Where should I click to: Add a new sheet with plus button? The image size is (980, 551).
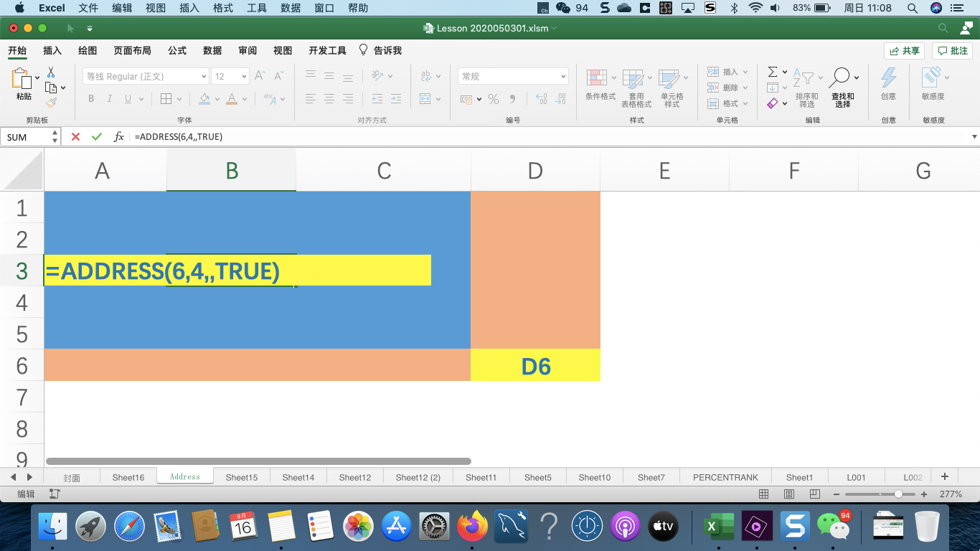click(x=945, y=476)
